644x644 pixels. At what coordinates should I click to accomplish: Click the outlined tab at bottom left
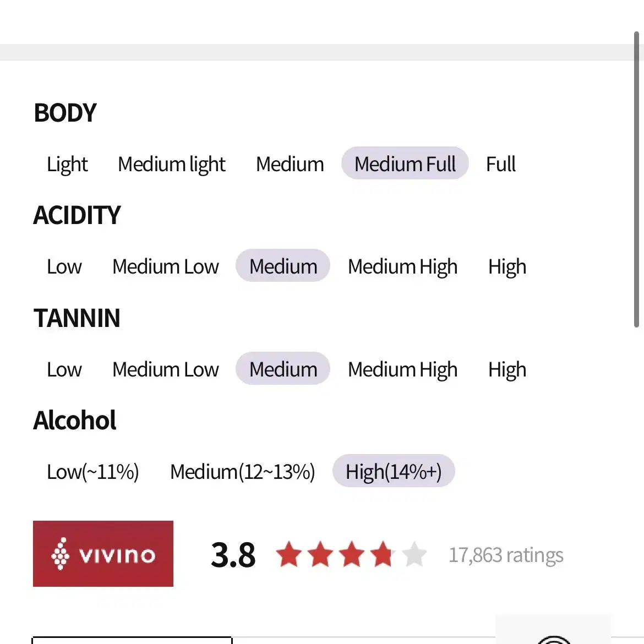(x=132, y=640)
